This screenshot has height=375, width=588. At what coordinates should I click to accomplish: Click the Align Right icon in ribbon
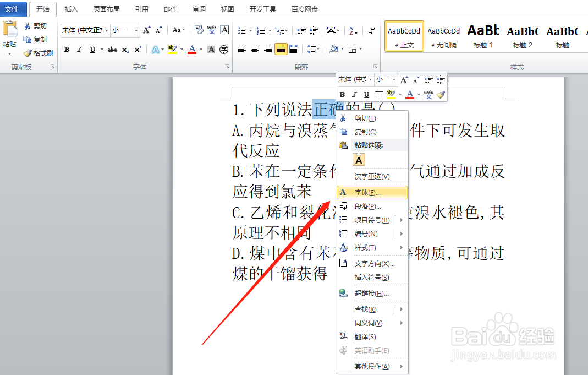(268, 49)
